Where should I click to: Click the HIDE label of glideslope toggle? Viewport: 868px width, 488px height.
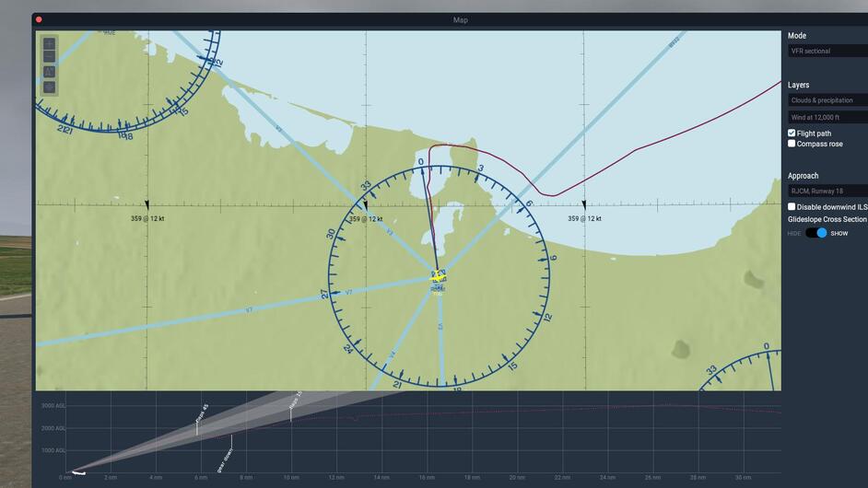pos(794,234)
